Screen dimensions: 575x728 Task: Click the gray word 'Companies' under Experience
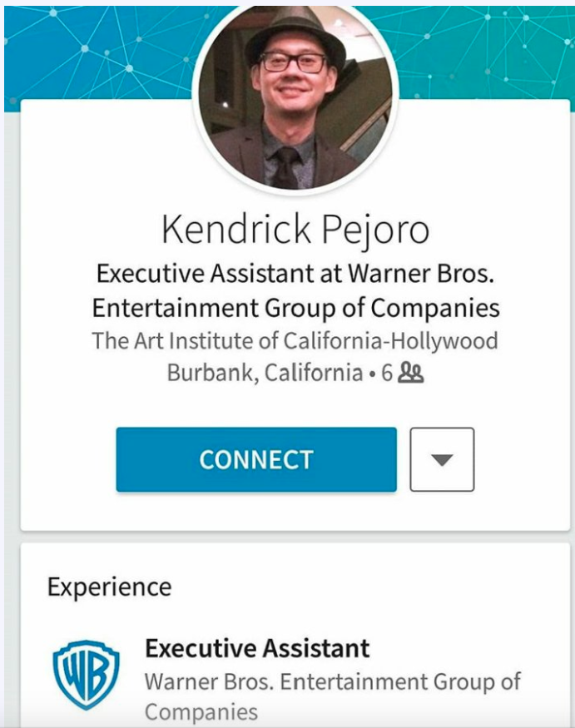point(201,712)
